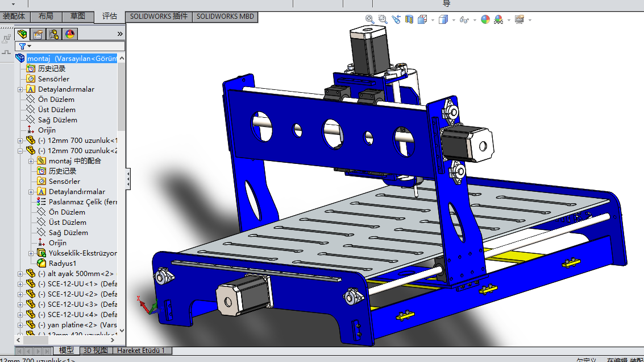Open the Hide/Show Items dropdown arrow

click(475, 20)
